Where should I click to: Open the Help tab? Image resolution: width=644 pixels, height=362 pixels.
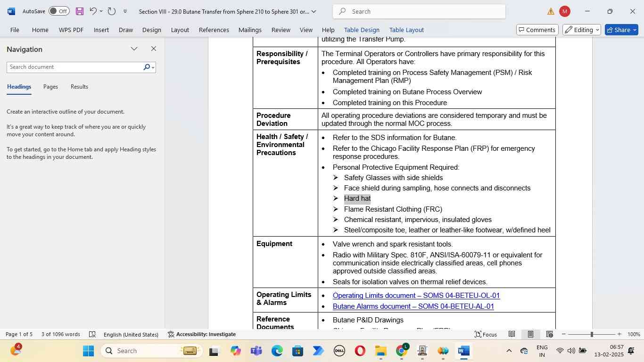pos(328,30)
